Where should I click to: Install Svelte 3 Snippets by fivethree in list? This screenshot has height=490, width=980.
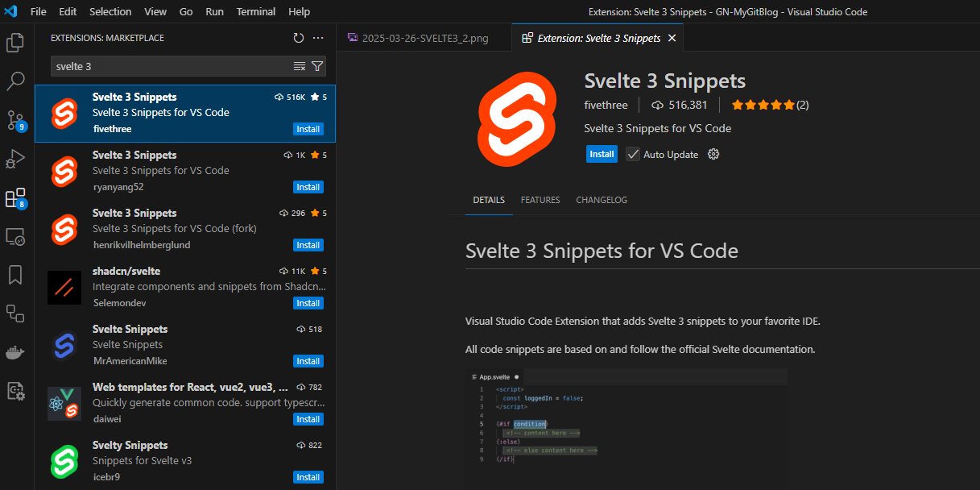(x=308, y=129)
